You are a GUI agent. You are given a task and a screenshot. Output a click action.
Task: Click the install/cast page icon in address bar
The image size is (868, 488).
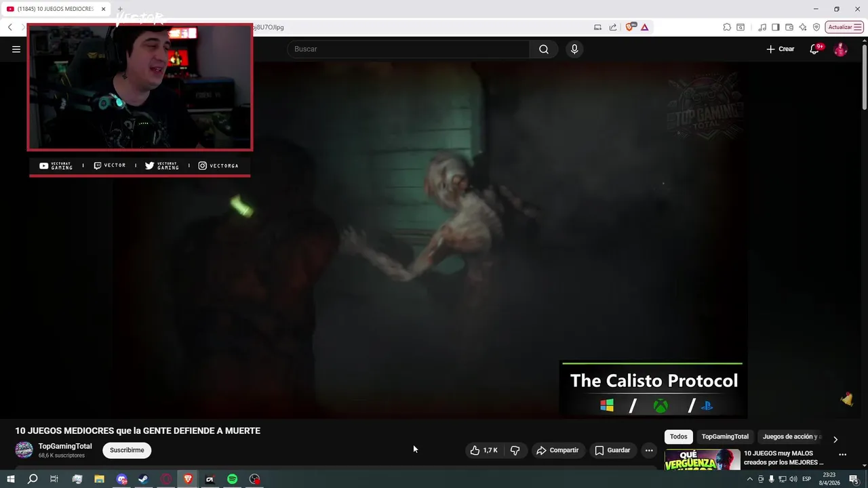coord(597,27)
